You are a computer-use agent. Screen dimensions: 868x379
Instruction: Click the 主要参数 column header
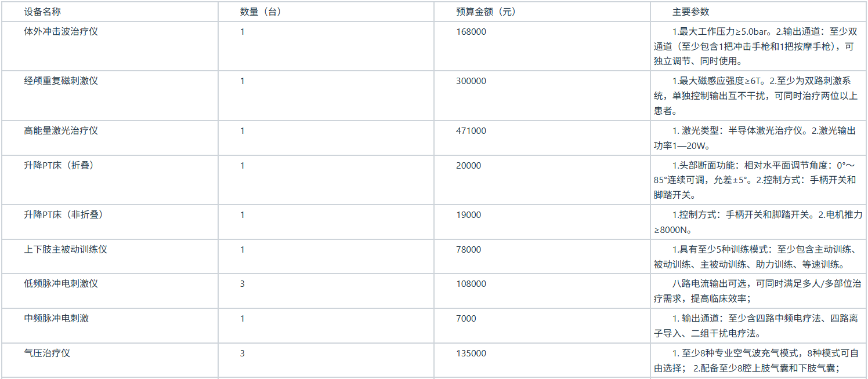pos(691,12)
